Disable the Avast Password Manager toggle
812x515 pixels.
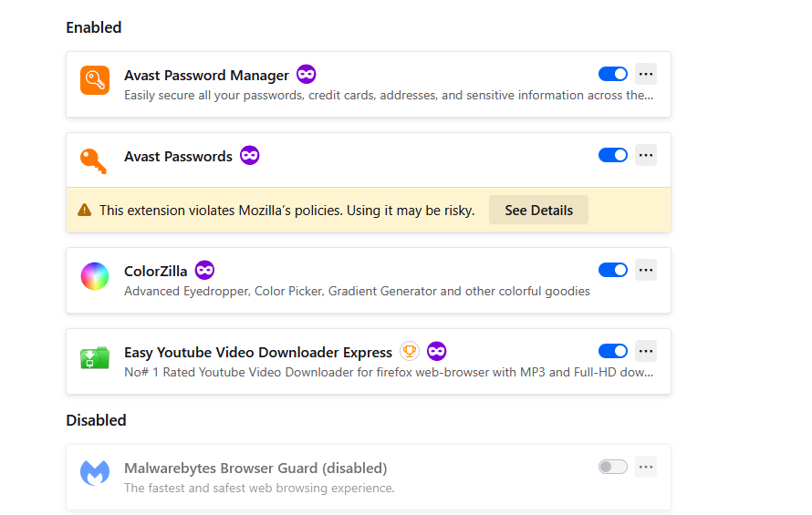click(x=612, y=74)
